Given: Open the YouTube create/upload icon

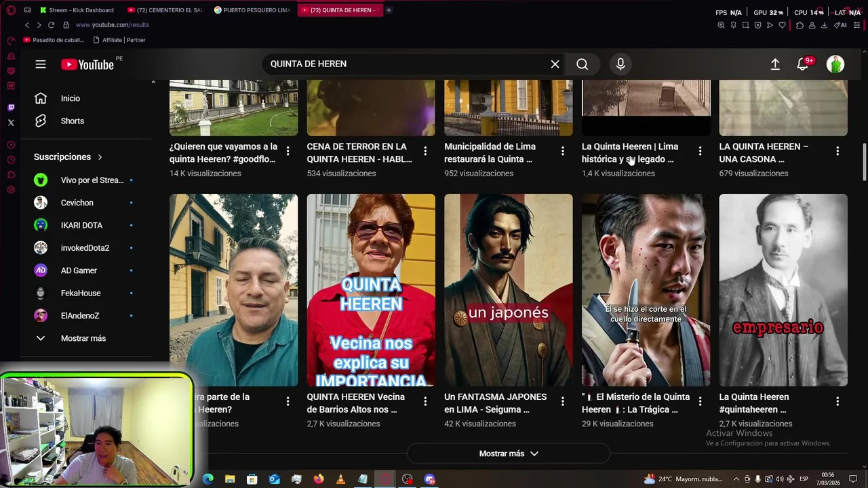Looking at the screenshot, I should 775,64.
